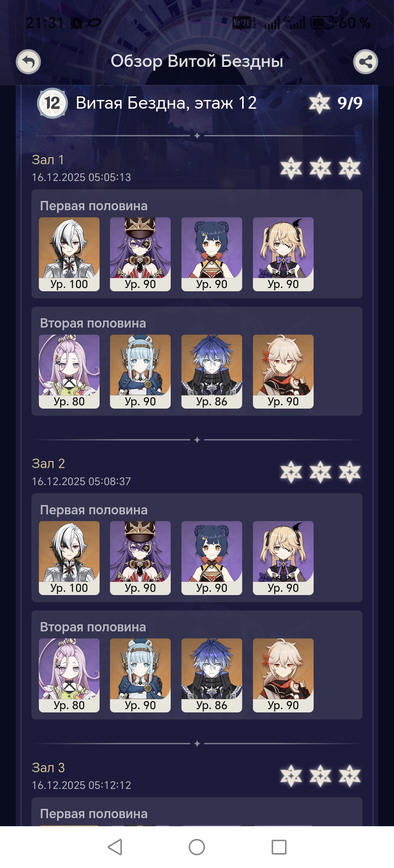
Task: Select light-blue-haired character in Зал 2 second half
Action: 140,675
